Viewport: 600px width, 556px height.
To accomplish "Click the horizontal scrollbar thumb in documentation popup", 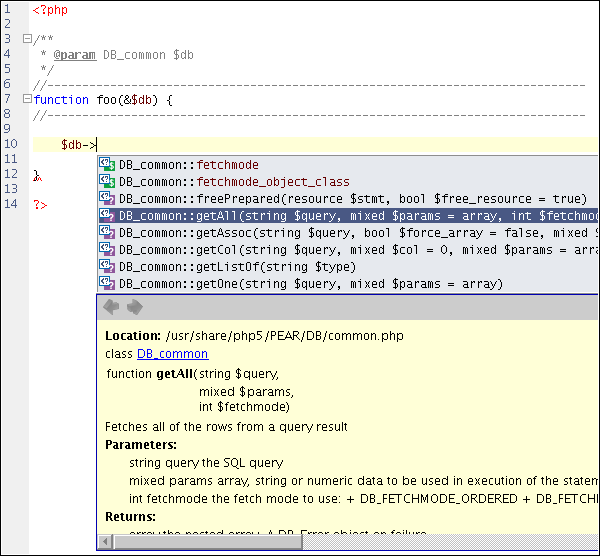I will click(x=208, y=541).
